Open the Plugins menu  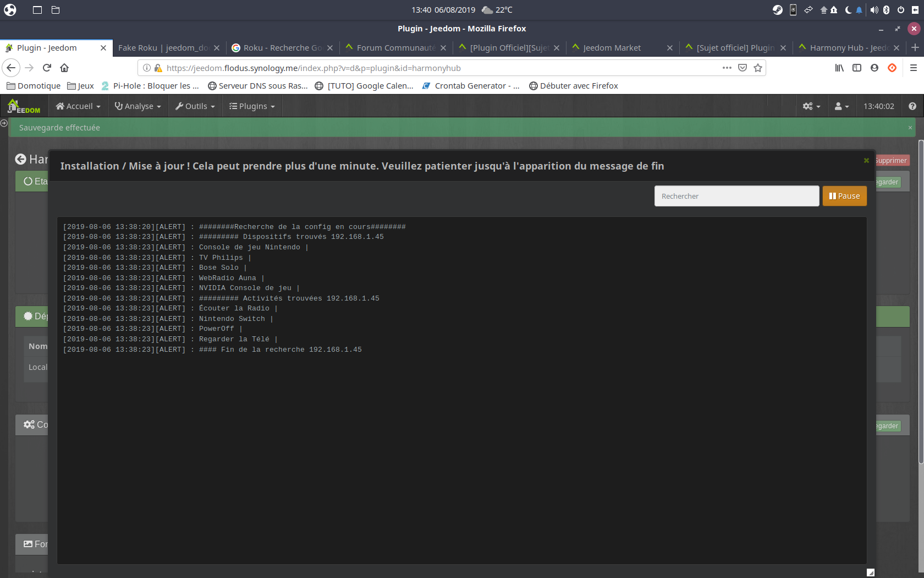252,106
